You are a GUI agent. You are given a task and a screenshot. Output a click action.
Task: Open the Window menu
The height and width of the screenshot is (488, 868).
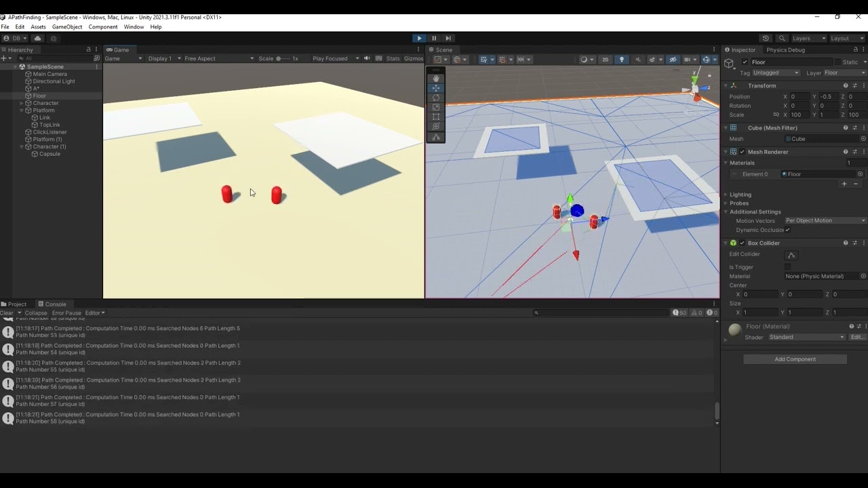coord(134,27)
